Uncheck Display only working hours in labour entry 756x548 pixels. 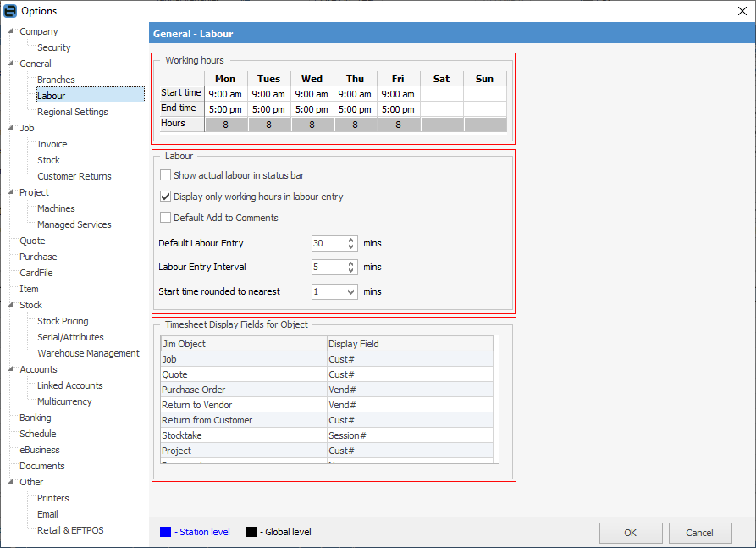pyautogui.click(x=166, y=197)
